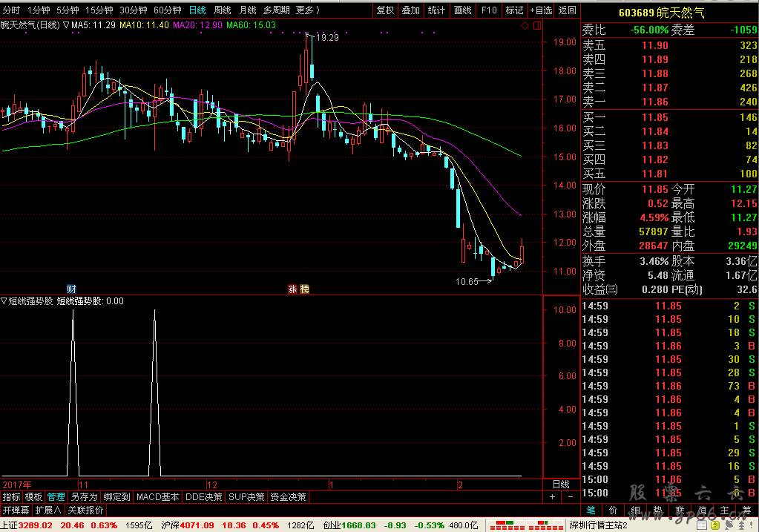The image size is (759, 532).
Task: Turn on 开弹幕 bullet comments
Action: coord(16,510)
